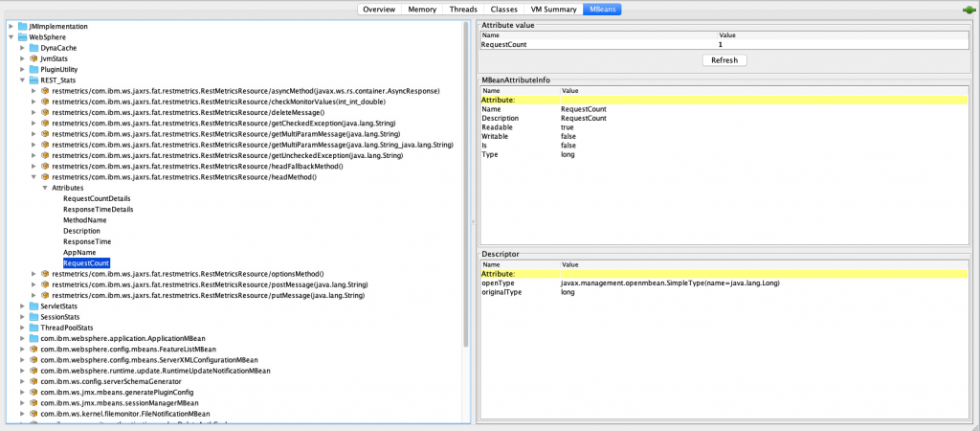Switch to the Threads tab

[x=469, y=9]
